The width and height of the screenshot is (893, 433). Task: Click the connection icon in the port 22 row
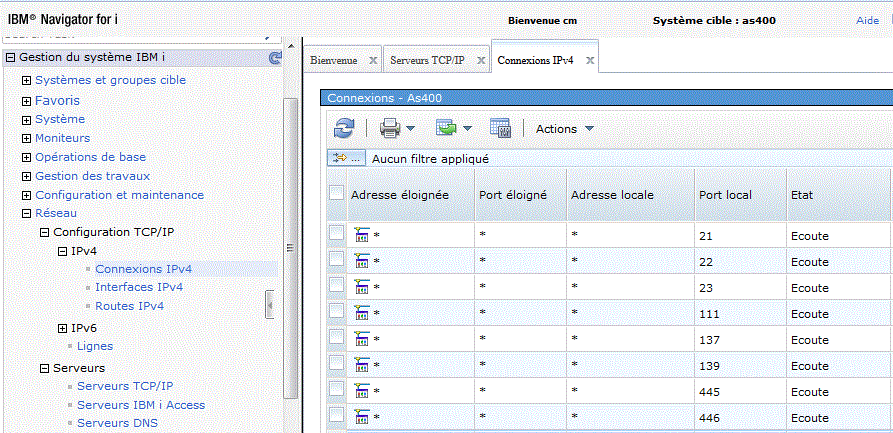(x=361, y=262)
